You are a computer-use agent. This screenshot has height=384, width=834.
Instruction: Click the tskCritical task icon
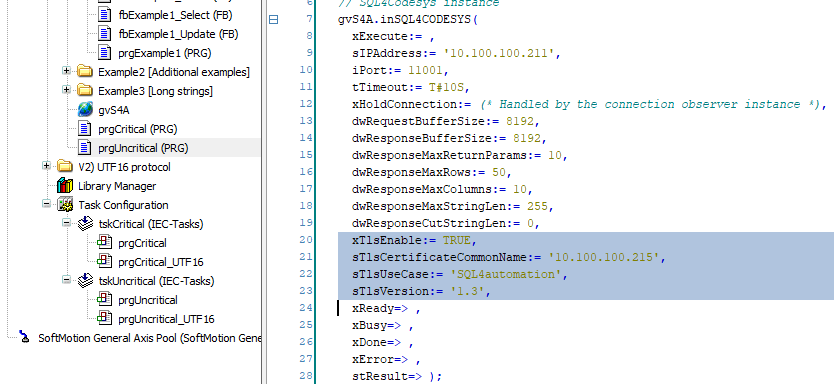85,224
